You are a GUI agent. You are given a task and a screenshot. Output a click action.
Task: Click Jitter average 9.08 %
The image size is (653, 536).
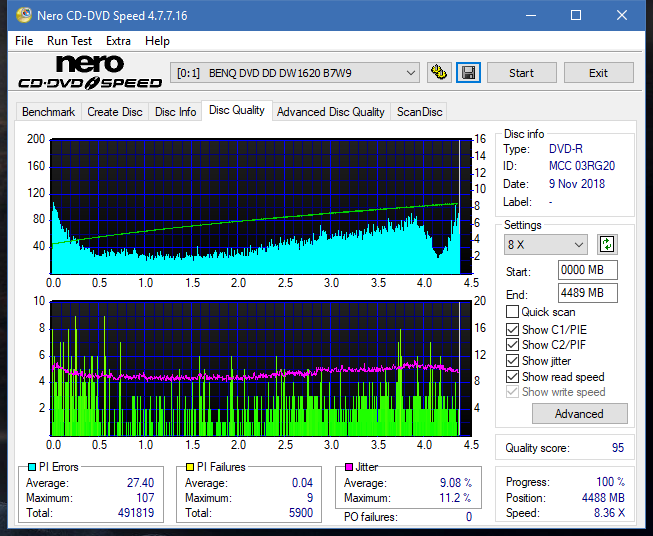(x=456, y=483)
